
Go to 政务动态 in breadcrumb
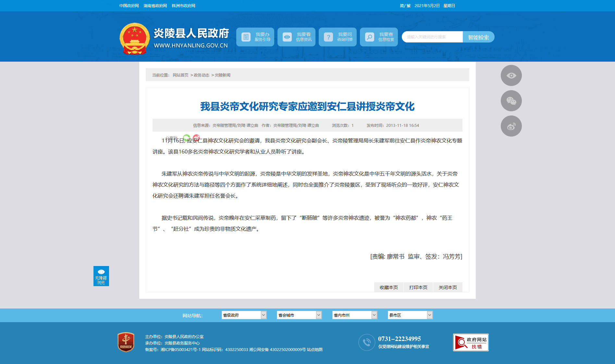[x=201, y=75]
